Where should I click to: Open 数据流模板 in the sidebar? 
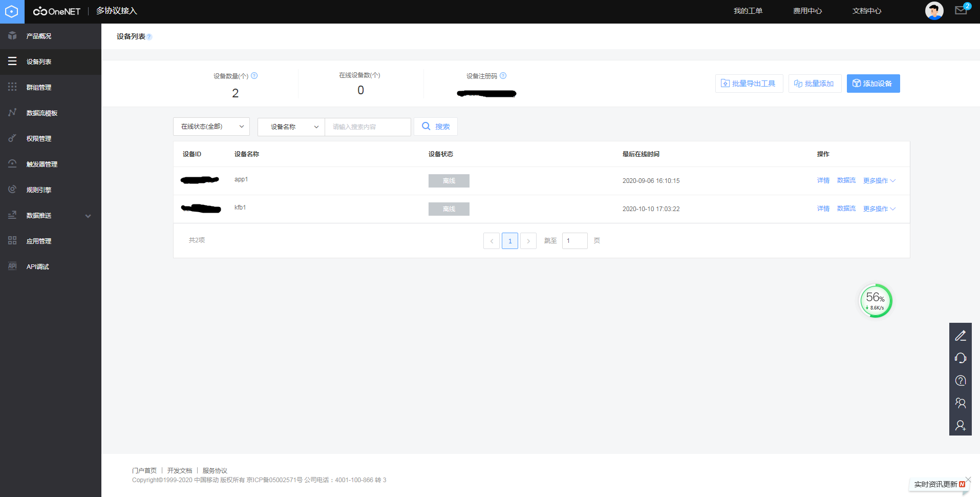(x=51, y=113)
